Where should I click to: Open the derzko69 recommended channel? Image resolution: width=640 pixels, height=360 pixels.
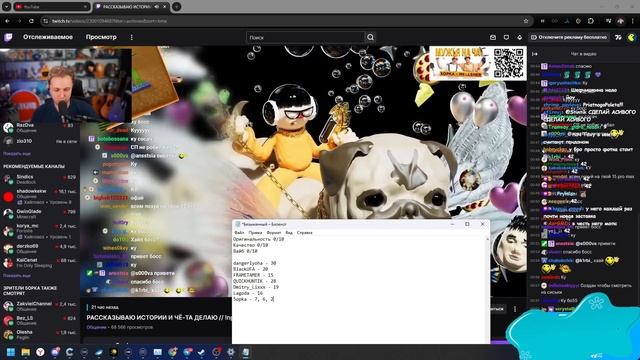(40, 249)
